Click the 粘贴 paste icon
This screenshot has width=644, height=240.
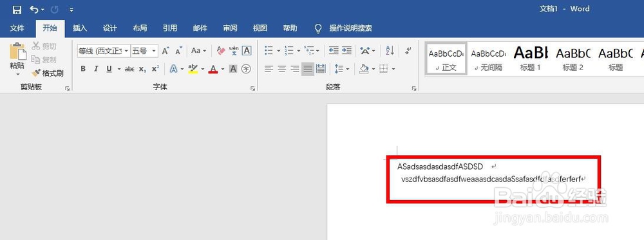[17, 51]
